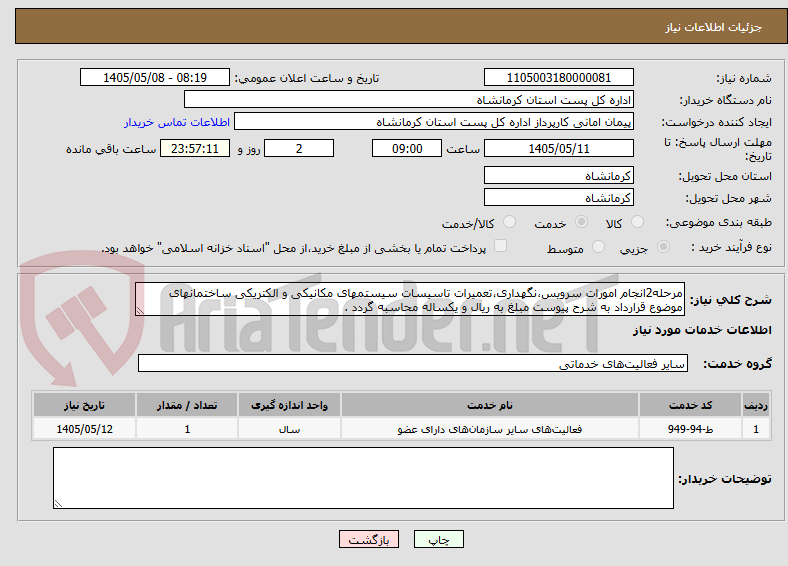The width and height of the screenshot is (788, 566).
Task: Click the deadline hour field 09:00
Action: click(407, 148)
